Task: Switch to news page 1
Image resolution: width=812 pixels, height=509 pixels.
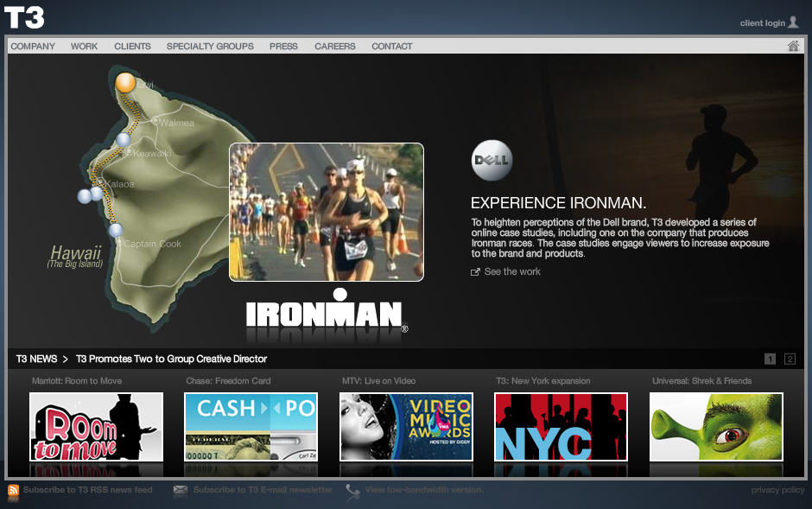Action: 770,359
